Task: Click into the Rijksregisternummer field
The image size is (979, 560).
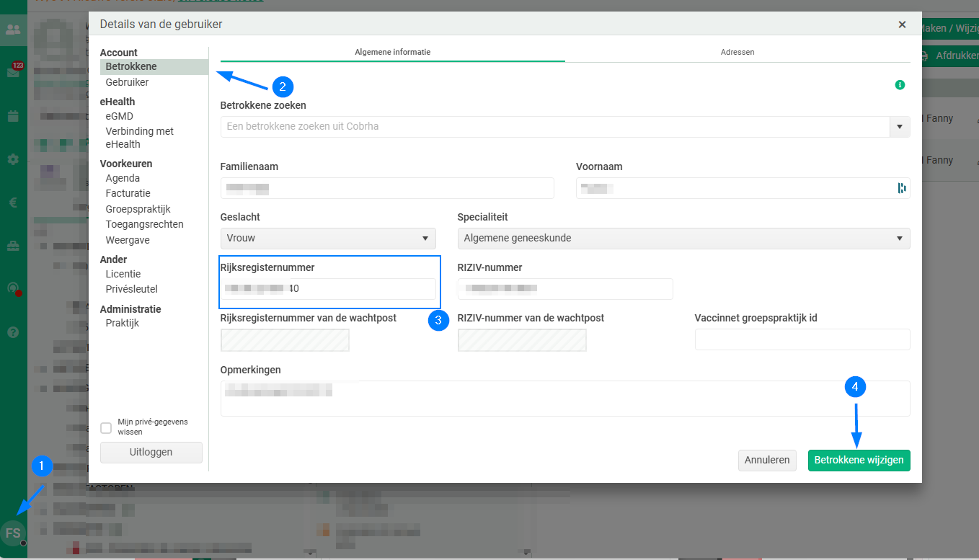Action: [x=328, y=289]
